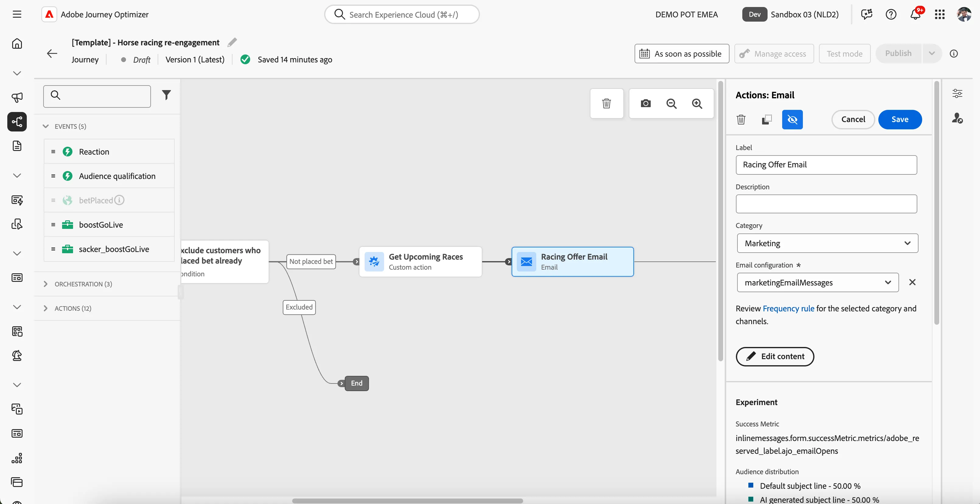Open the Email configuration dropdown

pyautogui.click(x=818, y=282)
